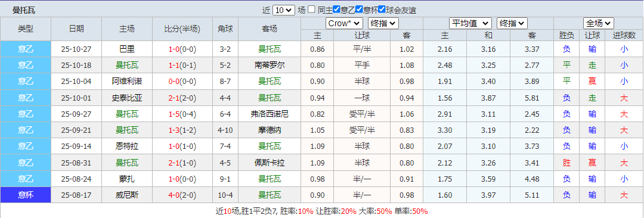Click date 25-08-24
This screenshot has width=644, height=218.
click(76, 179)
